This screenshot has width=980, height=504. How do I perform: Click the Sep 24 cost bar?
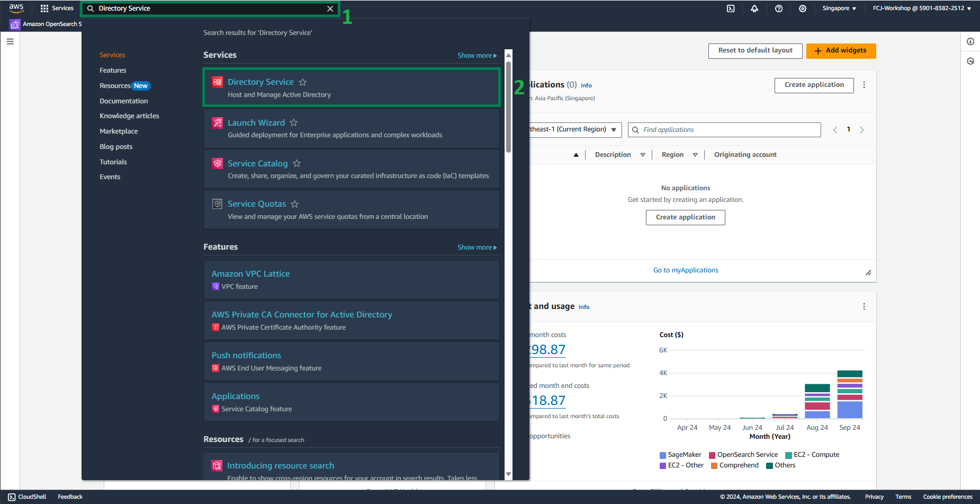[850, 394]
